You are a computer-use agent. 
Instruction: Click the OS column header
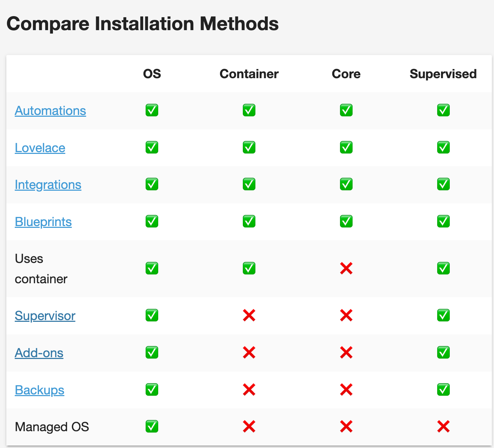tap(152, 74)
